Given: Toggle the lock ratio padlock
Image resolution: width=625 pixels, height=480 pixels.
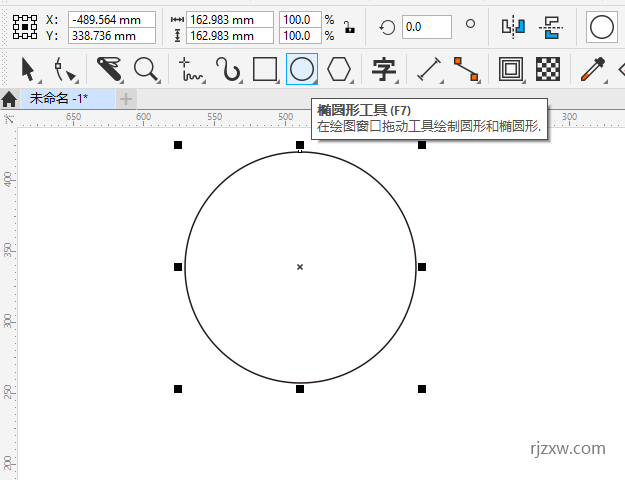Looking at the screenshot, I should click(x=348, y=27).
